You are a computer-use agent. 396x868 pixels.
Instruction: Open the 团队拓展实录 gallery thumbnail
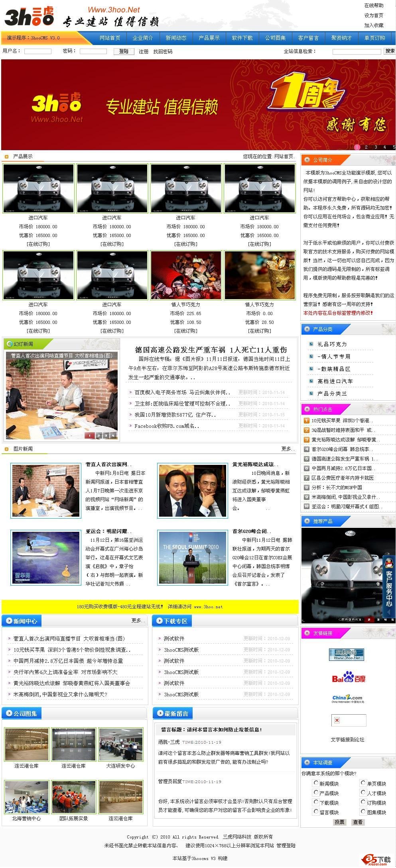coord(73,797)
